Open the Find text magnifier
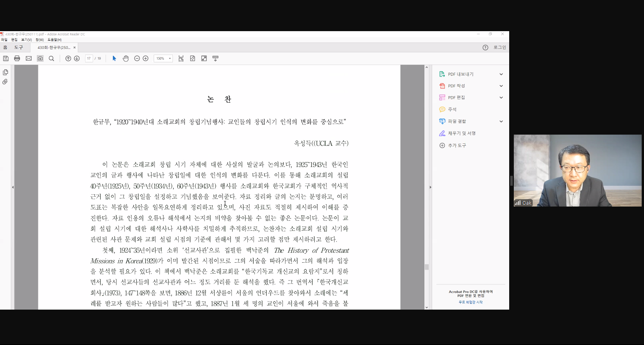644x345 pixels. 51,58
